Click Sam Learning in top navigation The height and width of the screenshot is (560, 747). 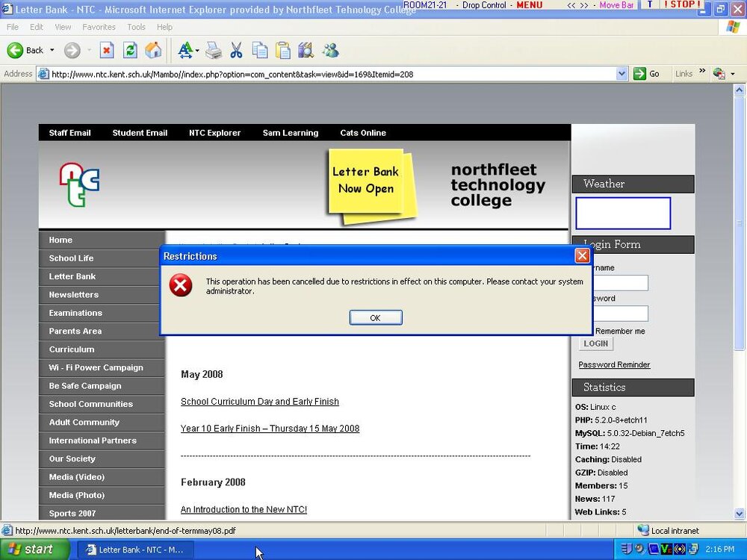pos(290,133)
